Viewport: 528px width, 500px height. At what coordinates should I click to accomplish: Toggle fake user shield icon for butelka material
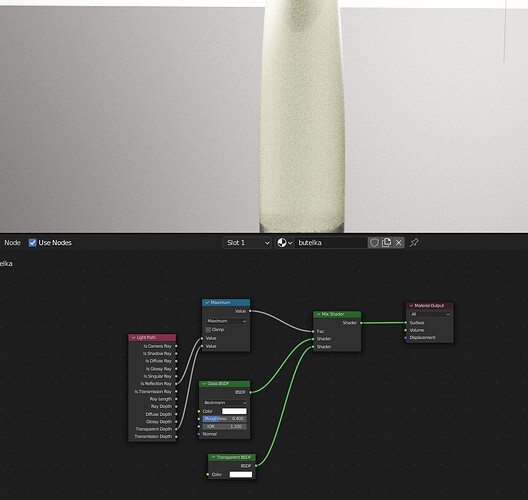coord(374,242)
